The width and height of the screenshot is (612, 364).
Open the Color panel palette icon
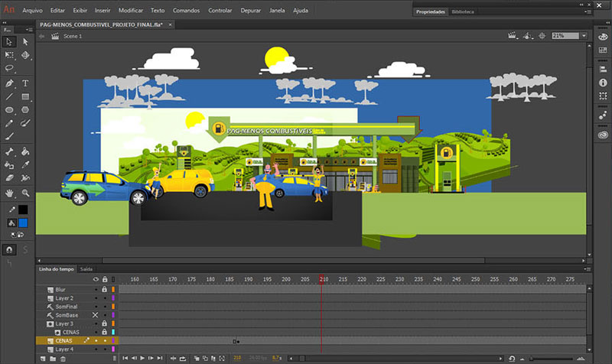coord(603,37)
